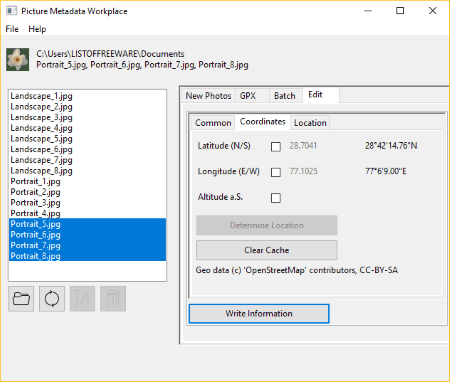Viewport: 450px width, 382px height.
Task: Click the Clear Cache button
Action: click(267, 250)
